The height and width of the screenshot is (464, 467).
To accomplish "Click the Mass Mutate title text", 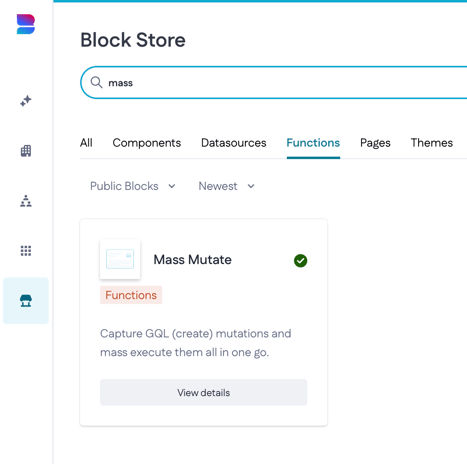I will 192,260.
